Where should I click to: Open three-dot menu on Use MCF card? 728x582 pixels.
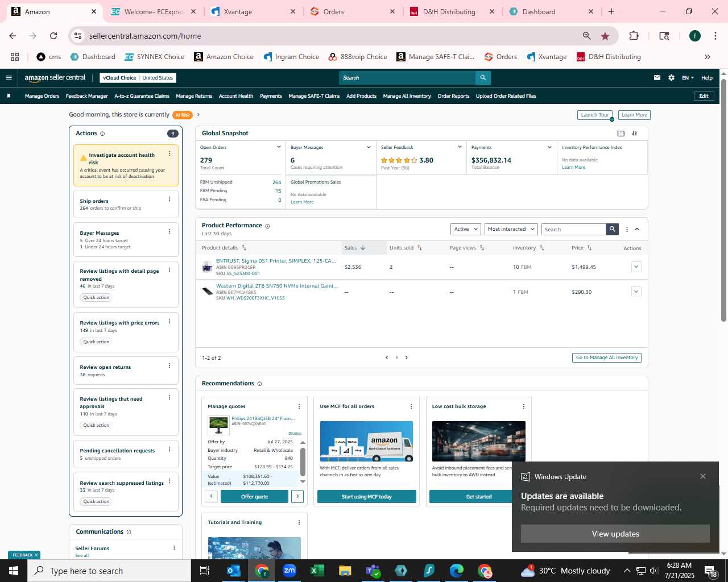pos(411,406)
